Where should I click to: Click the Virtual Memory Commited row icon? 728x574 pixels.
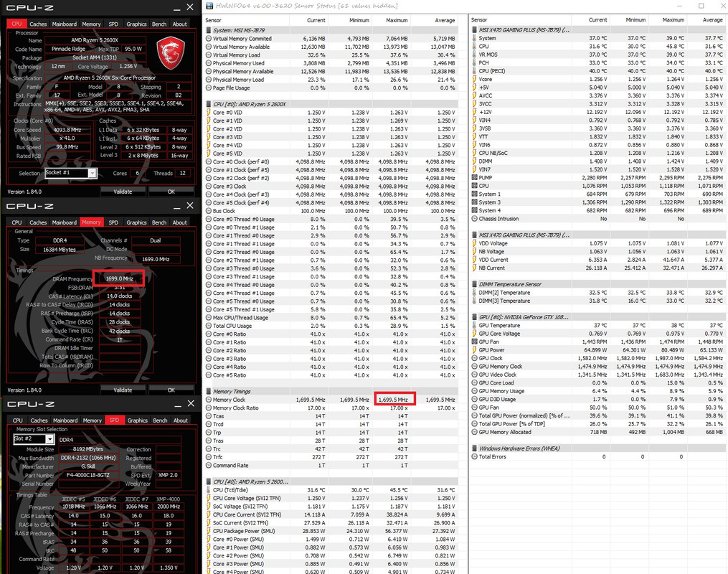[x=209, y=39]
